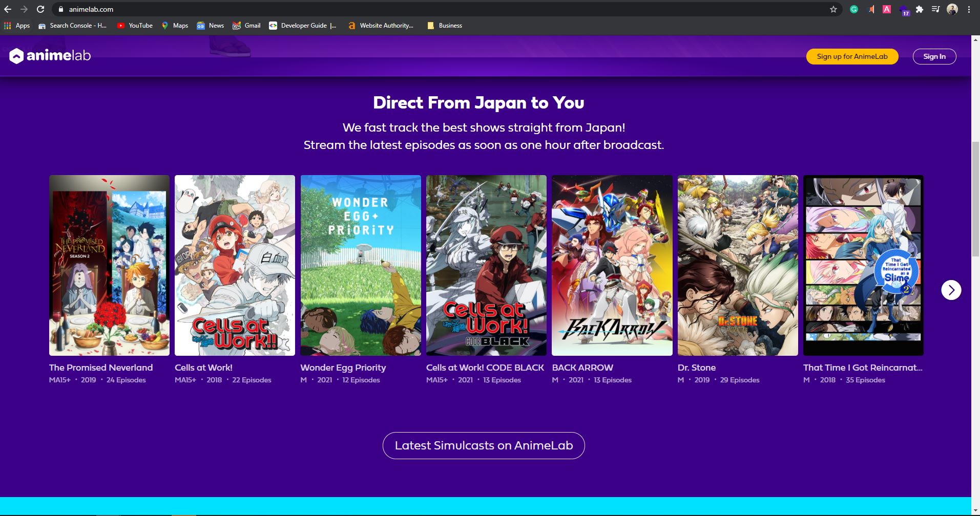Open the Apps bookmark shortcut
The height and width of the screenshot is (516, 980).
[17, 26]
